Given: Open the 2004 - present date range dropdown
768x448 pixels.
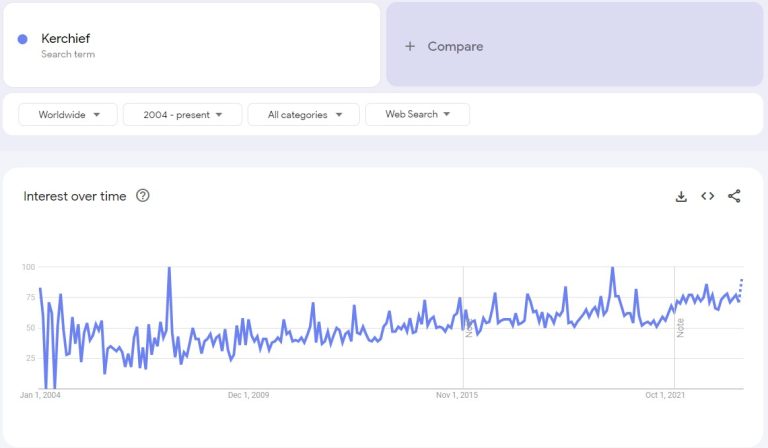Looking at the screenshot, I should 182,115.
